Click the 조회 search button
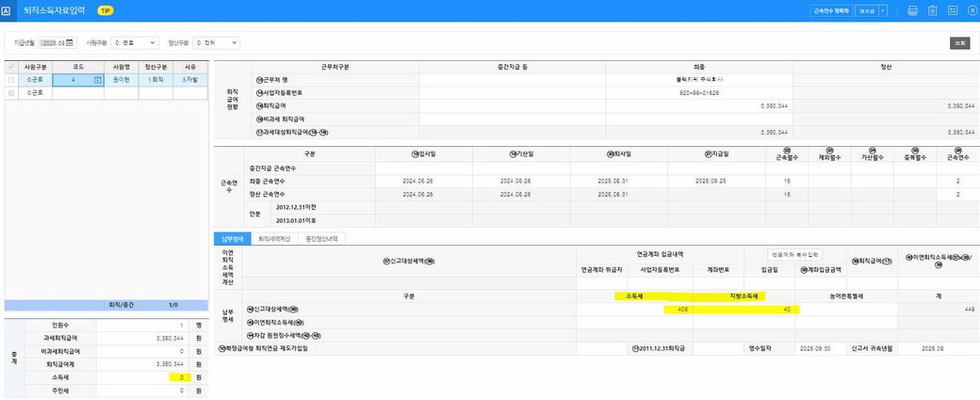This screenshot has height=400, width=980. (x=958, y=42)
